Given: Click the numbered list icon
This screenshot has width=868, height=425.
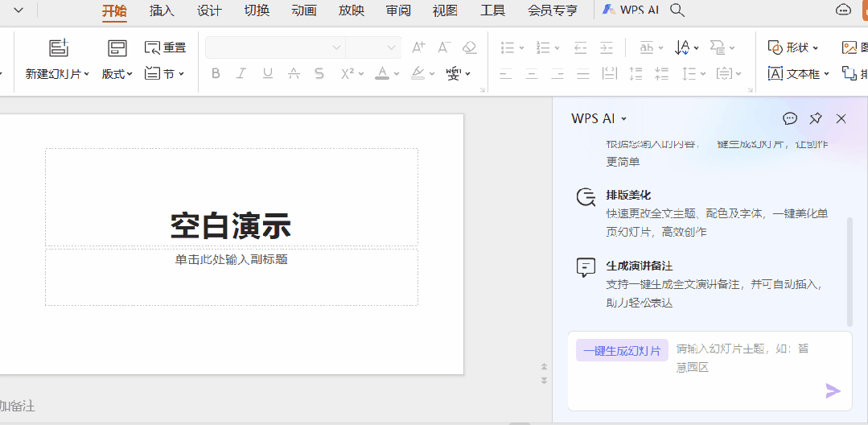Looking at the screenshot, I should pos(543,47).
